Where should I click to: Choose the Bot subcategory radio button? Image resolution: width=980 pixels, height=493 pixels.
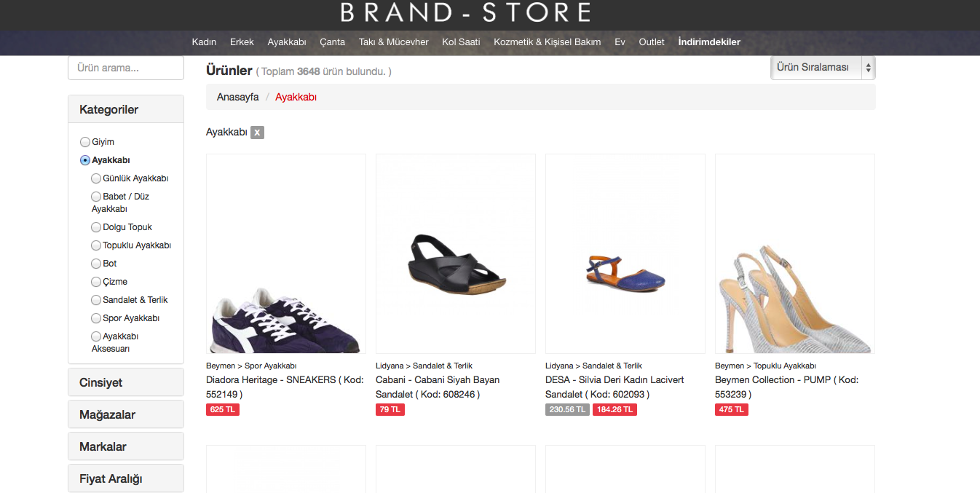(x=96, y=264)
